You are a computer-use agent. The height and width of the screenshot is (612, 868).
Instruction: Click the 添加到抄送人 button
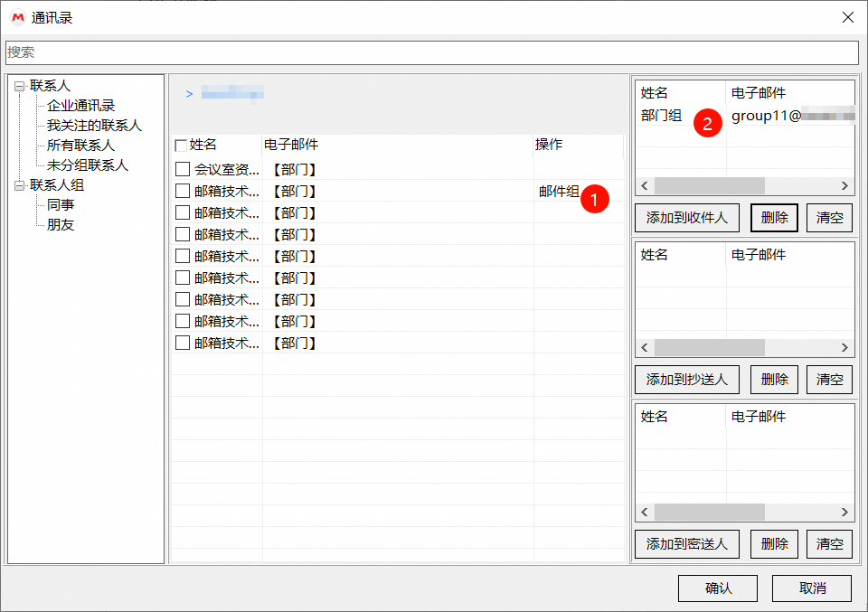[x=687, y=379]
